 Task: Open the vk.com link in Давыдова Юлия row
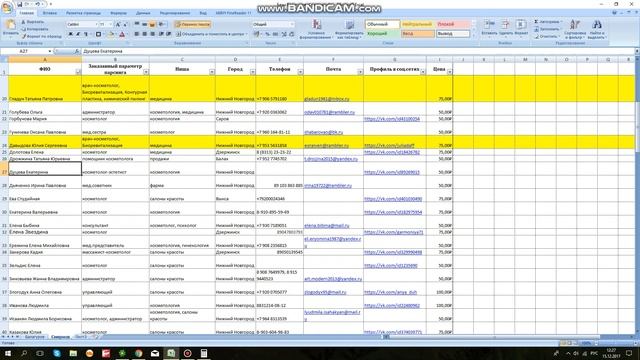tap(389, 145)
